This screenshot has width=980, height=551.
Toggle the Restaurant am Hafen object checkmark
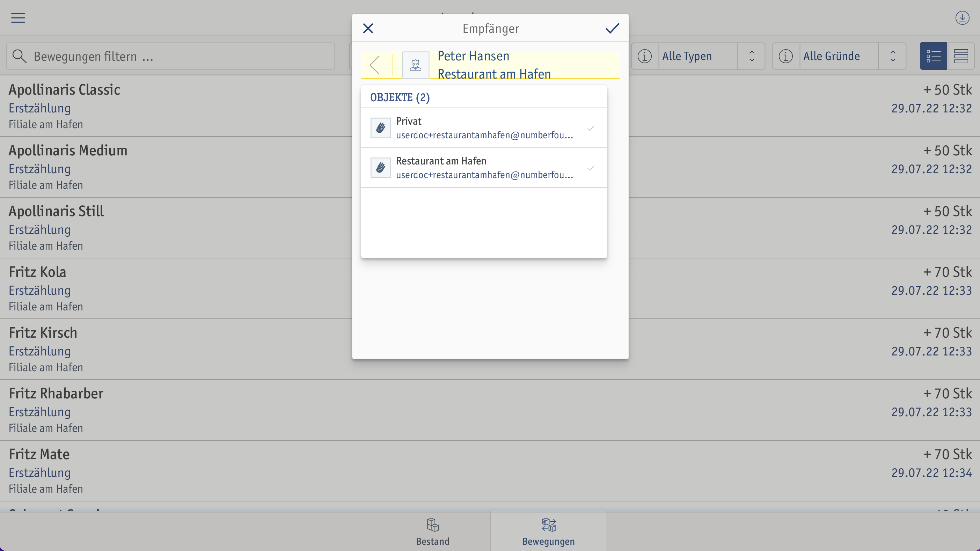[x=591, y=168]
